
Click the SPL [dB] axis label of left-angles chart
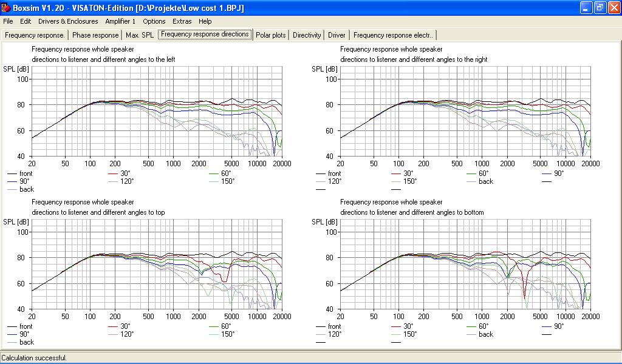click(16, 69)
